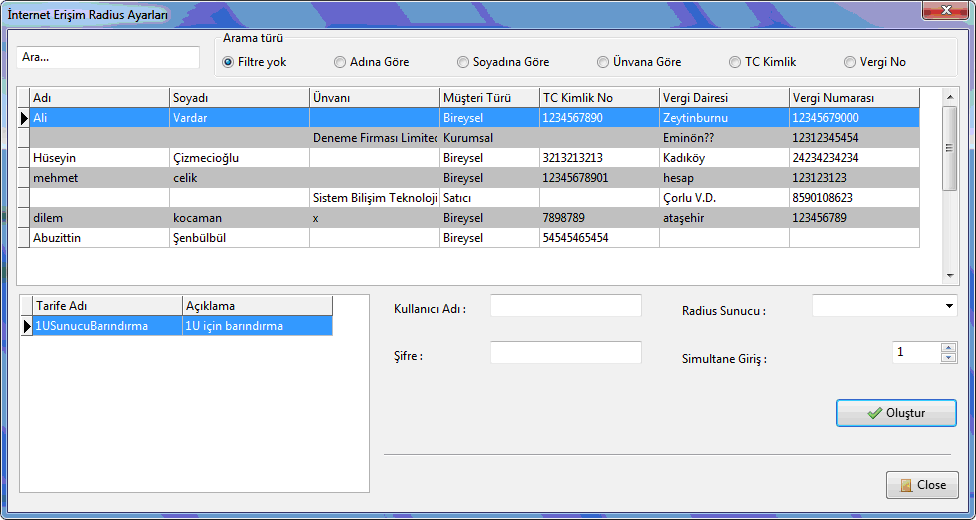This screenshot has width=976, height=520.
Task: Click the Tarife Adı column header
Action: coord(108,306)
